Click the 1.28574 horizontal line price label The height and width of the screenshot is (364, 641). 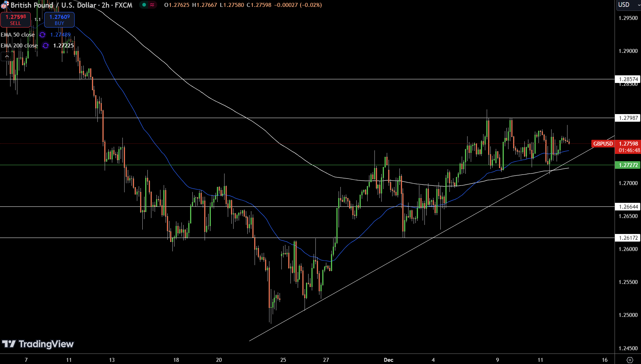(628, 79)
